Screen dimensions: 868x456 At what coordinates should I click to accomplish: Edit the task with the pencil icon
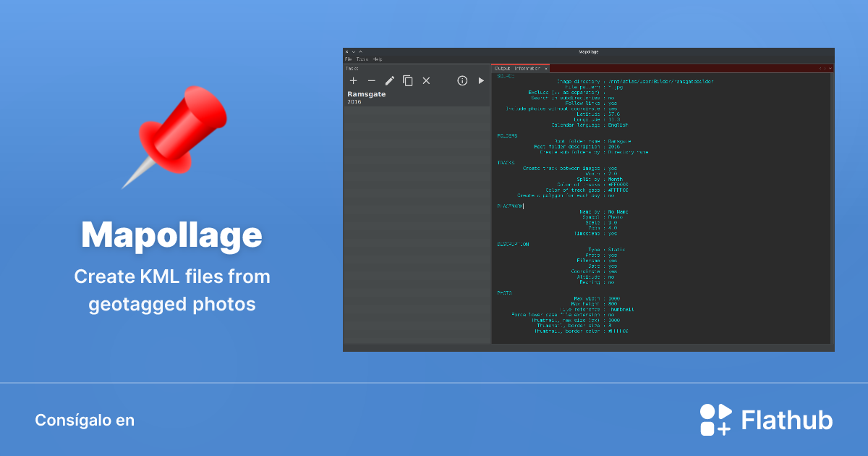tap(389, 81)
